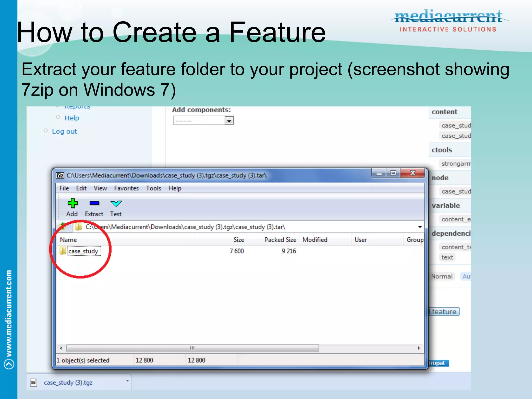
Task: Open the File menu in 7-Zip
Action: tap(64, 188)
